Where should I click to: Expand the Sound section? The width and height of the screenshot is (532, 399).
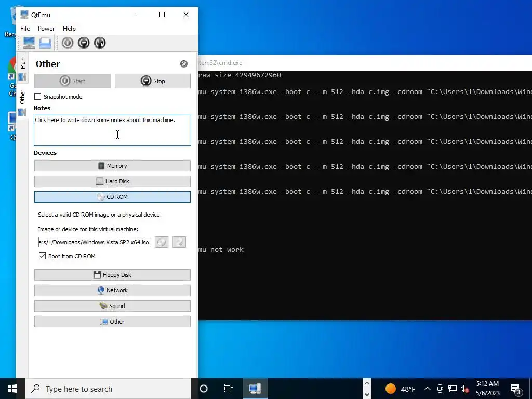click(x=112, y=307)
